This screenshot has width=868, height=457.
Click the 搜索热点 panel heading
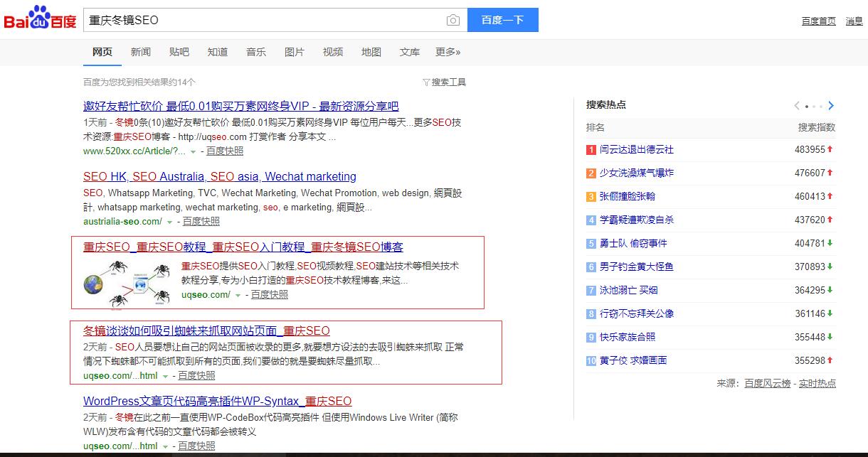(606, 105)
